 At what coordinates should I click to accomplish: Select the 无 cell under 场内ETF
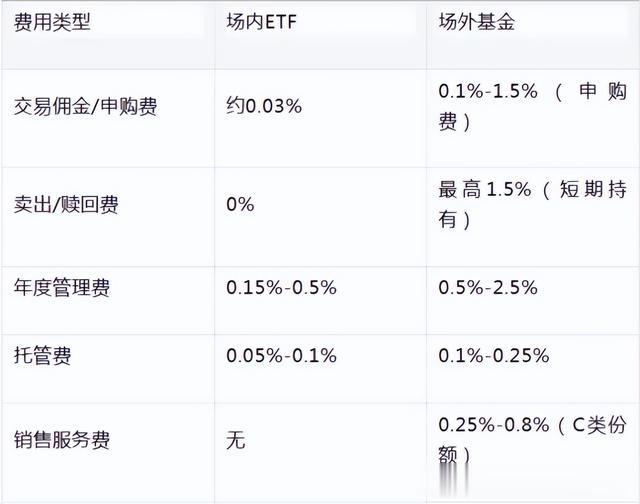pyautogui.click(x=236, y=440)
